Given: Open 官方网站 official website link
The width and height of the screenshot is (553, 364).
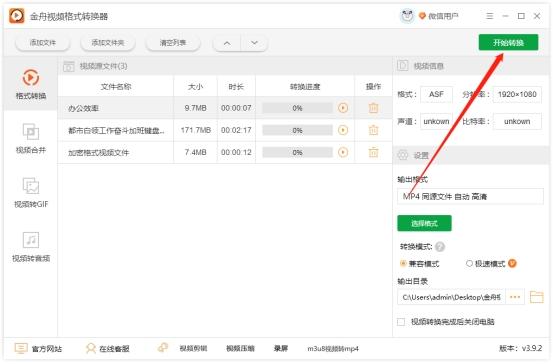Looking at the screenshot, I should click(x=38, y=349).
